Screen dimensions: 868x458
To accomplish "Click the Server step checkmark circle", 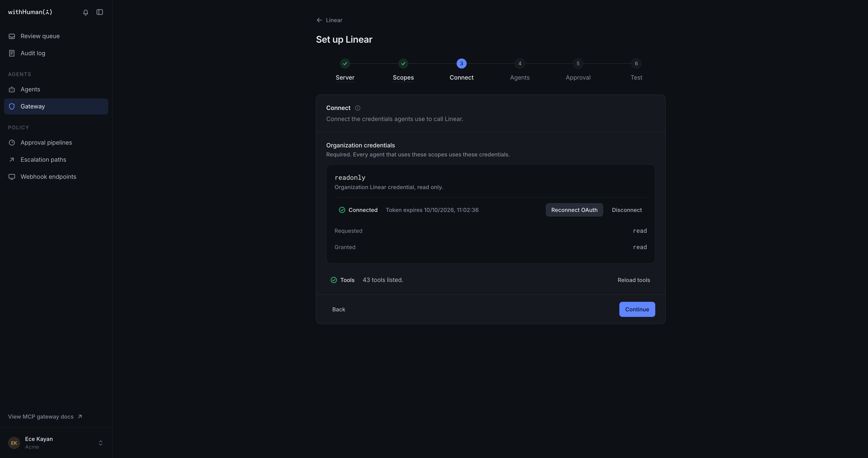I will [x=345, y=63].
